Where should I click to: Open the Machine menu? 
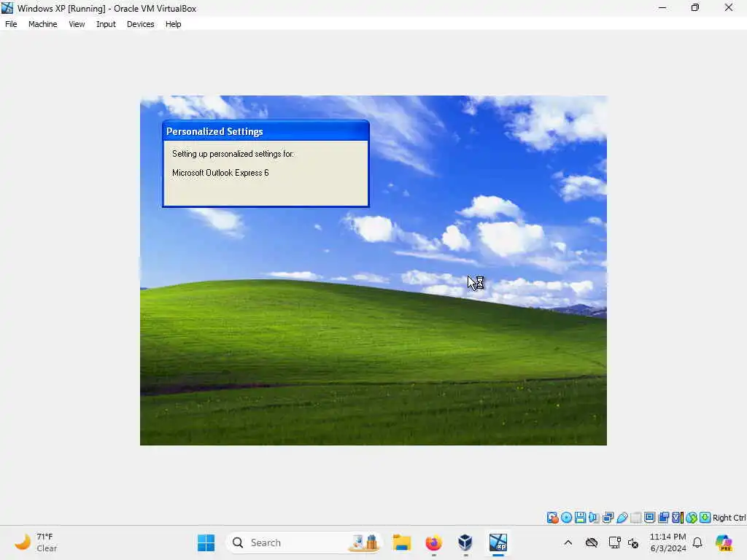tap(42, 24)
